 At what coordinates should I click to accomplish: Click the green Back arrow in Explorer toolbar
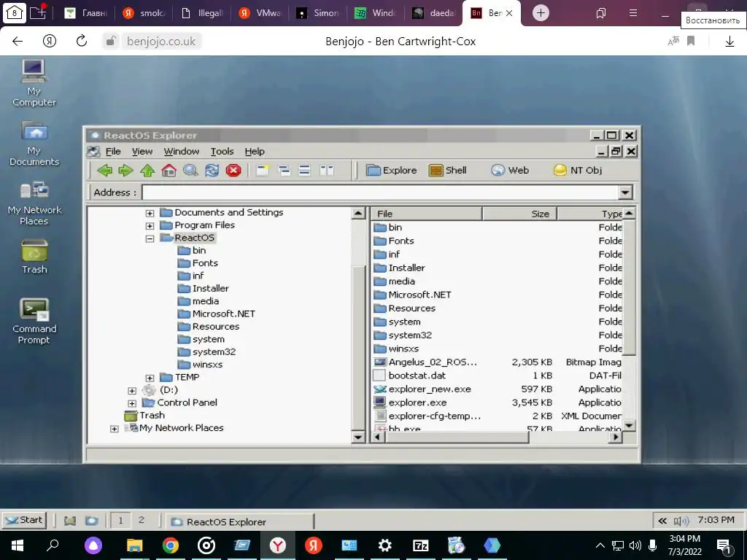point(104,170)
